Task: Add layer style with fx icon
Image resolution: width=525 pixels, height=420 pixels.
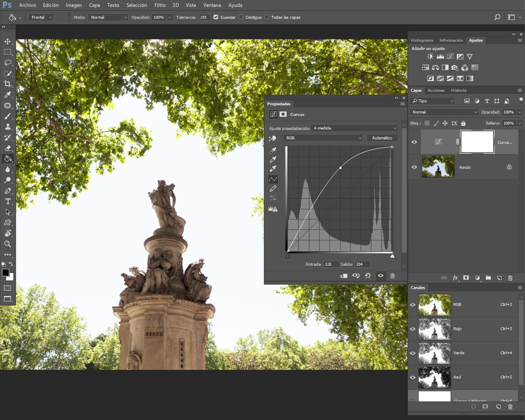Action: coord(455,277)
